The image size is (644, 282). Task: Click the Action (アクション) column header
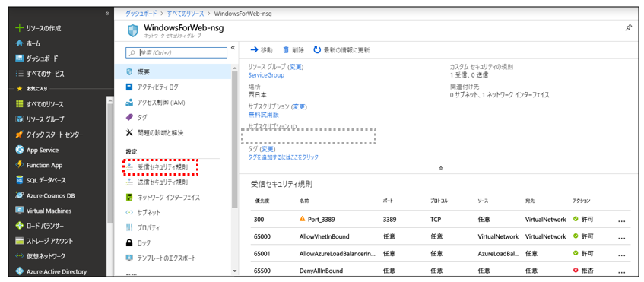point(582,201)
